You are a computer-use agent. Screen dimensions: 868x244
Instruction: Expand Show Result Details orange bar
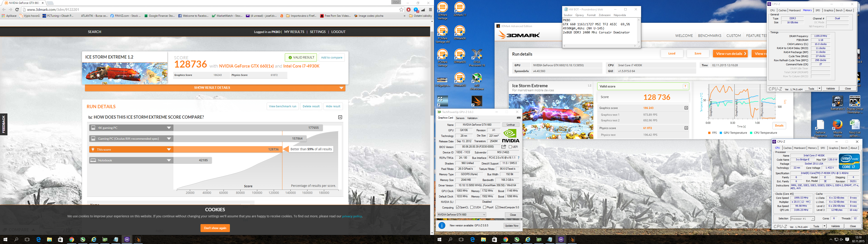[x=215, y=88]
